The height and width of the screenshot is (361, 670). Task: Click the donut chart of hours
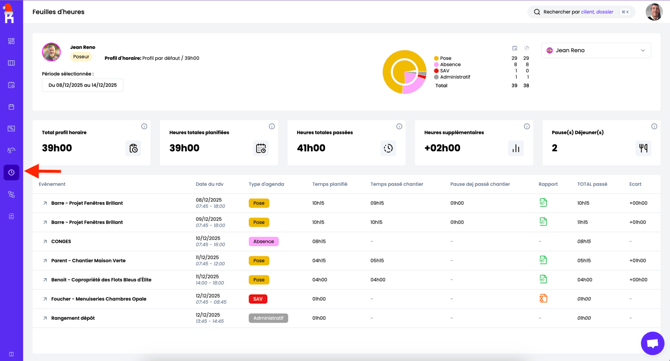pyautogui.click(x=404, y=72)
